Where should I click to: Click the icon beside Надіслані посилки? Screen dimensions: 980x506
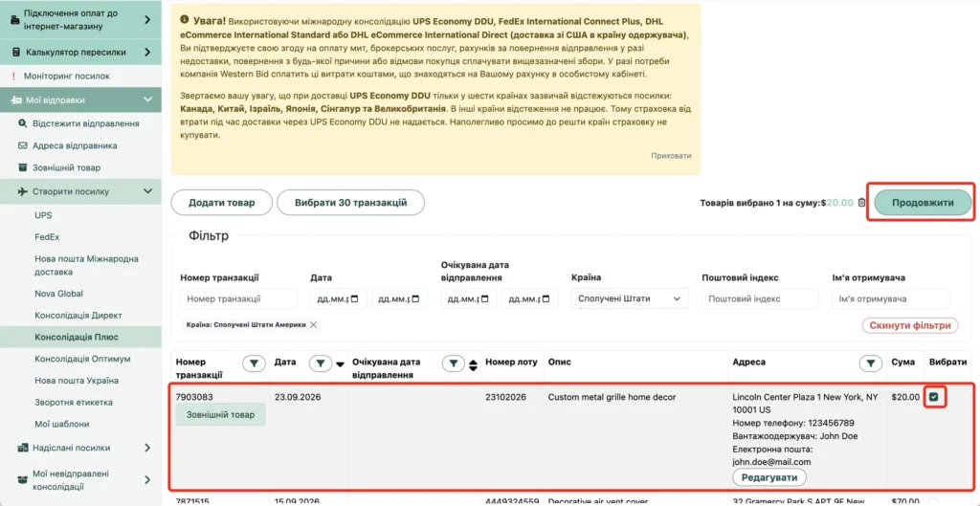coord(23,448)
